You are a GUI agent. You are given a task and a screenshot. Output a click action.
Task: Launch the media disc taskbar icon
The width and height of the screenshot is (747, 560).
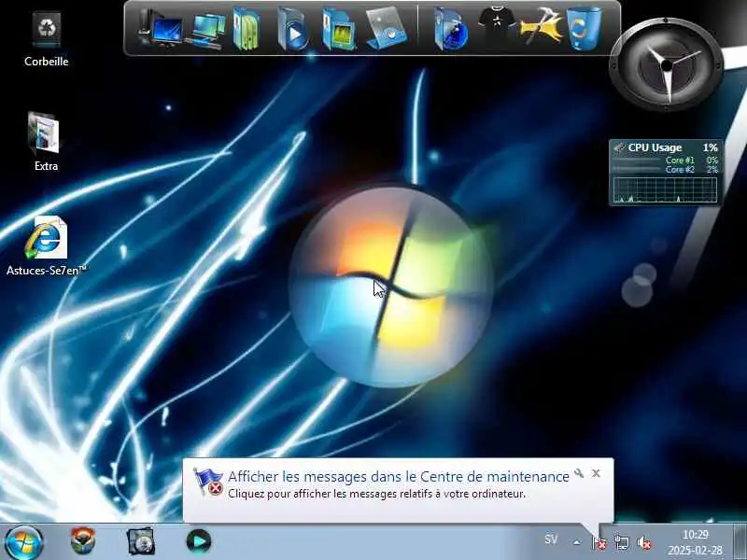[141, 541]
